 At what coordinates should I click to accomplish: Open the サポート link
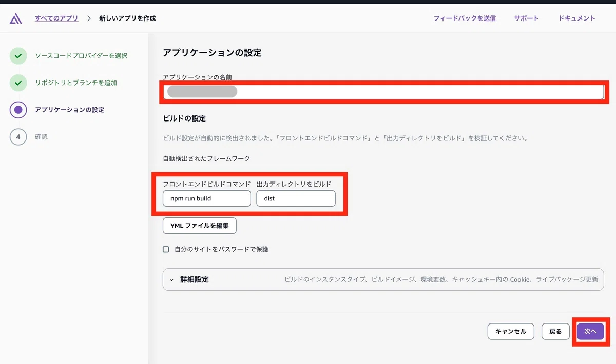point(527,18)
